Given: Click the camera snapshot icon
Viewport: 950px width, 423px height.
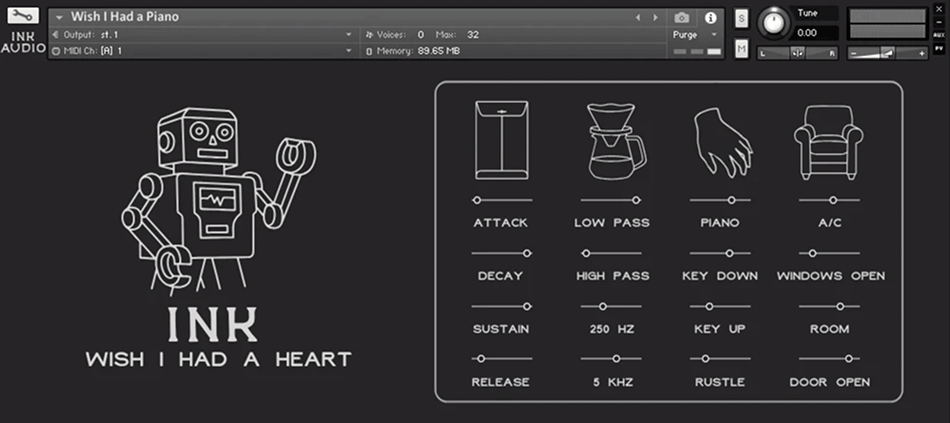Looking at the screenshot, I should [682, 18].
